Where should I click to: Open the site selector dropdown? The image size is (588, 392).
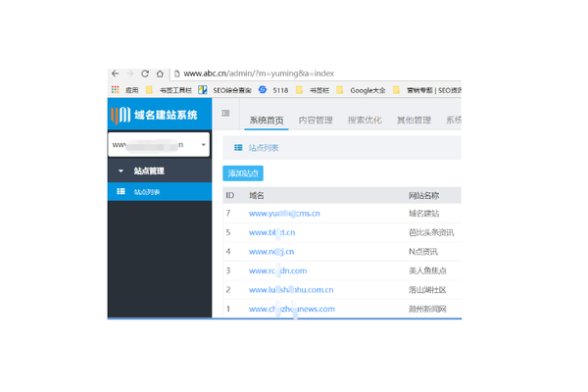point(159,145)
